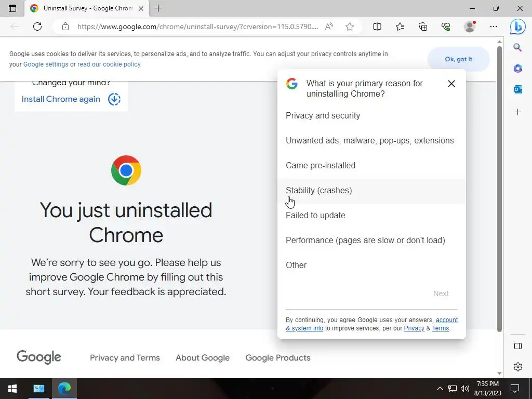This screenshot has height=399, width=532.
Task: Open read our cookie policy link
Action: [109, 64]
